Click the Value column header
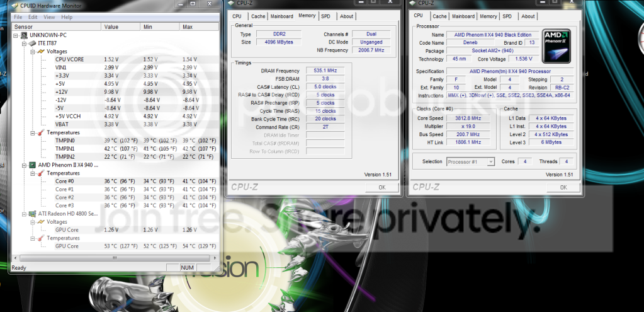This screenshot has height=312, width=644. [x=121, y=26]
